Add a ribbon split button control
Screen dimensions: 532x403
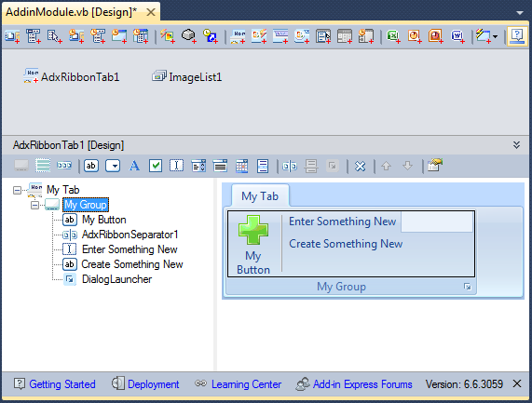tap(113, 166)
